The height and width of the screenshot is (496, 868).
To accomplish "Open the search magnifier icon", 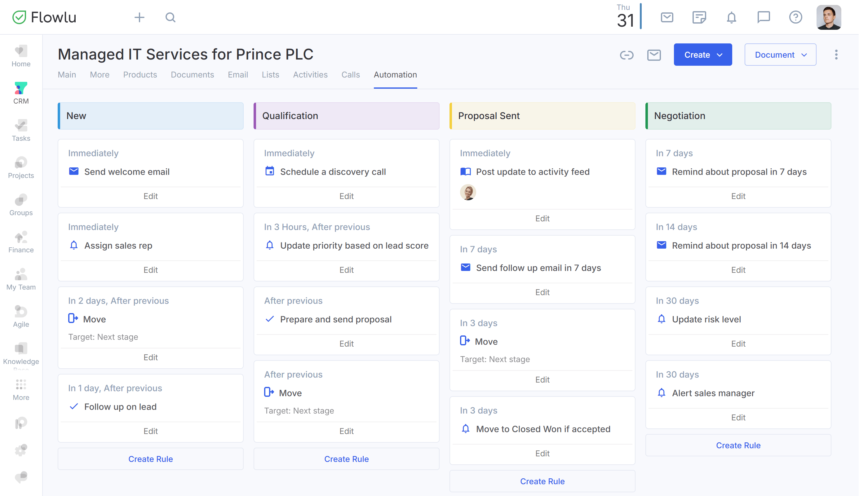I will click(x=170, y=17).
